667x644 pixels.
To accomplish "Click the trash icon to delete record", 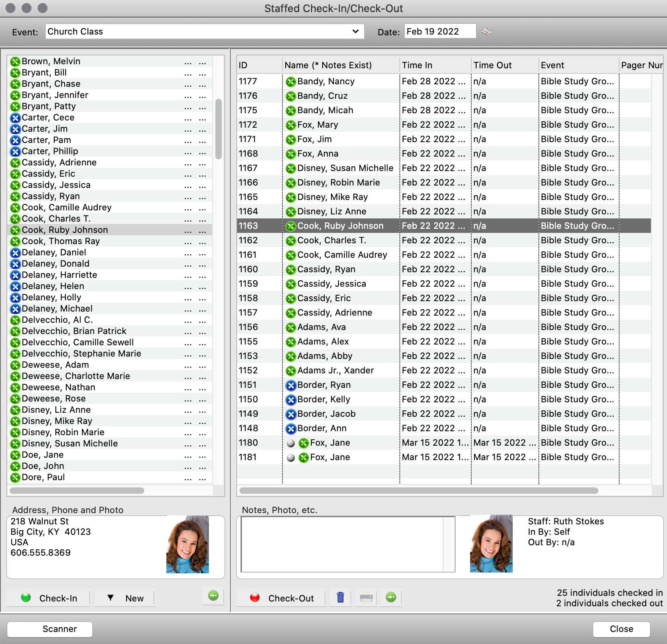I will pyautogui.click(x=340, y=597).
